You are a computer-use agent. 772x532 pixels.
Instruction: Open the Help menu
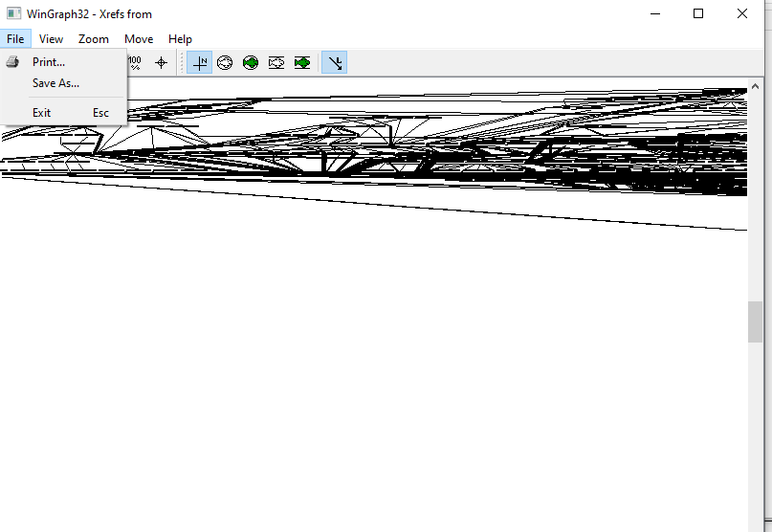pyautogui.click(x=180, y=39)
